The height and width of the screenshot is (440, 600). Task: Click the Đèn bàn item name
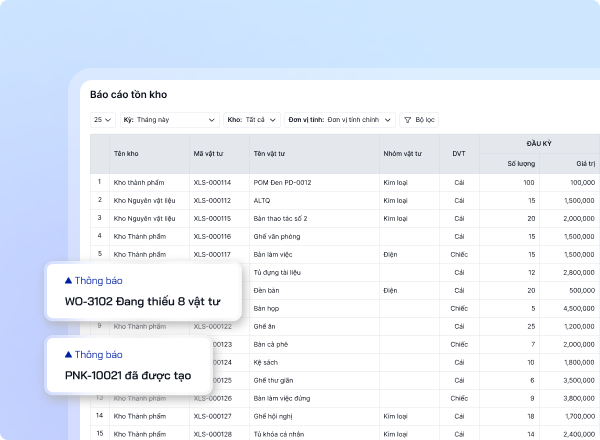[266, 290]
